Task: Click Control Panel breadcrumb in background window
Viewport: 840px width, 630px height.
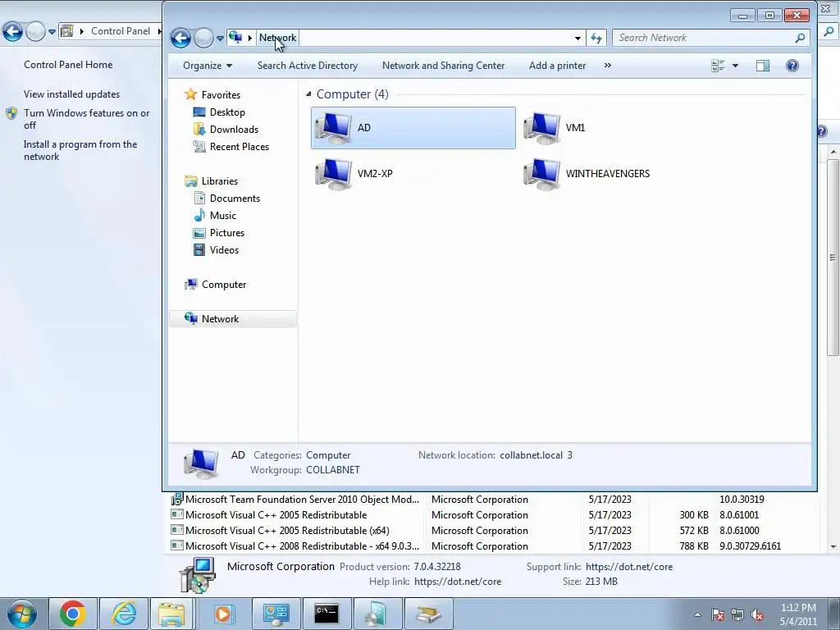Action: 121,31
